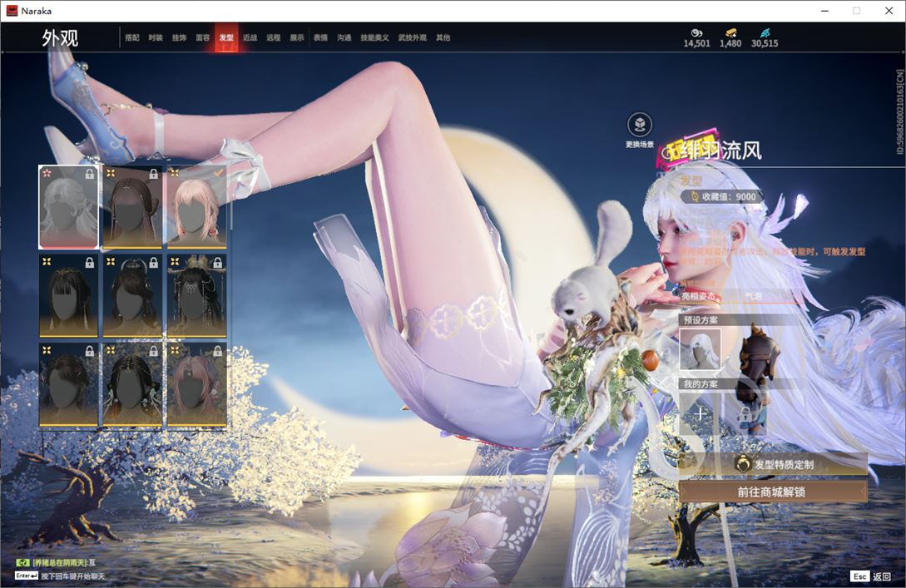Click the 收藏值: 9000 collection value badge
Viewport: 906px width, 588px height.
pyautogui.click(x=721, y=196)
